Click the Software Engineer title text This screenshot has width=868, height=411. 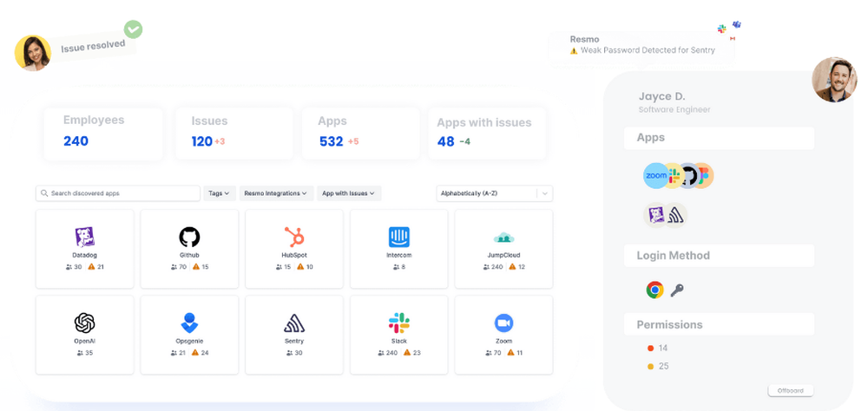674,109
